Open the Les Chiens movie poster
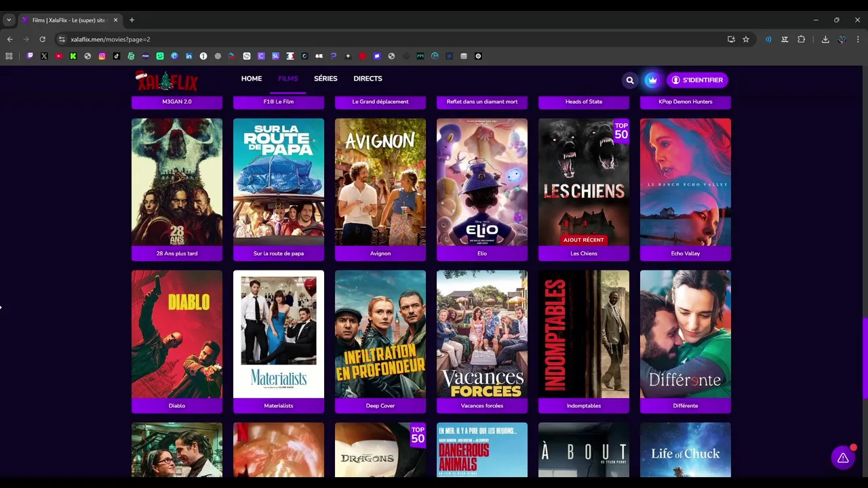This screenshot has width=868, height=488. 584,182
